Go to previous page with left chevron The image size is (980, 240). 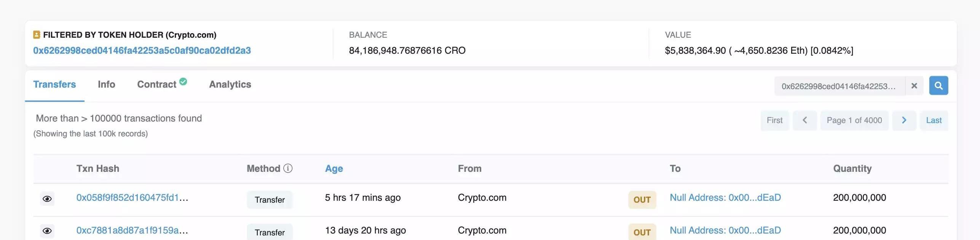805,120
